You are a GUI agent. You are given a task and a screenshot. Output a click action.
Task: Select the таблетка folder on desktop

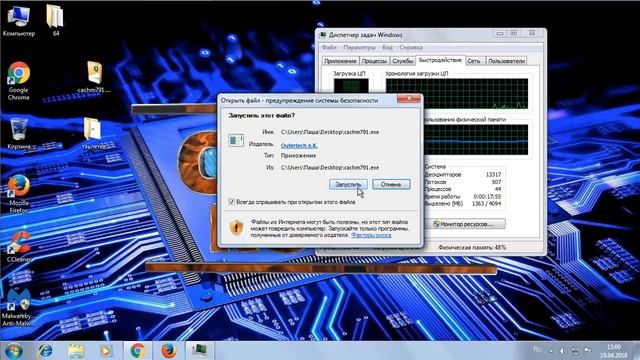(93, 133)
